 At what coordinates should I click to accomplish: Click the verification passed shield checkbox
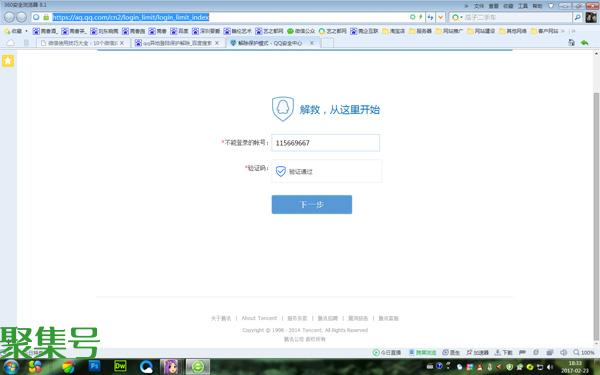[x=280, y=171]
